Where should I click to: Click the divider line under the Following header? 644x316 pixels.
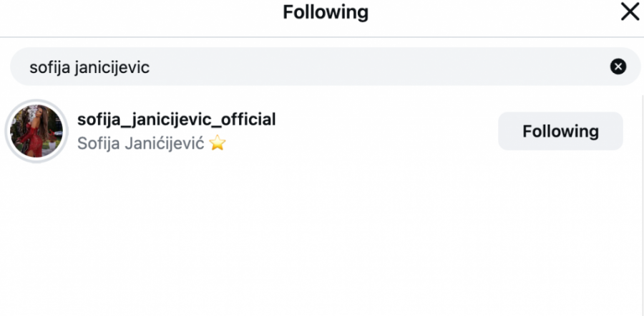coord(322,37)
